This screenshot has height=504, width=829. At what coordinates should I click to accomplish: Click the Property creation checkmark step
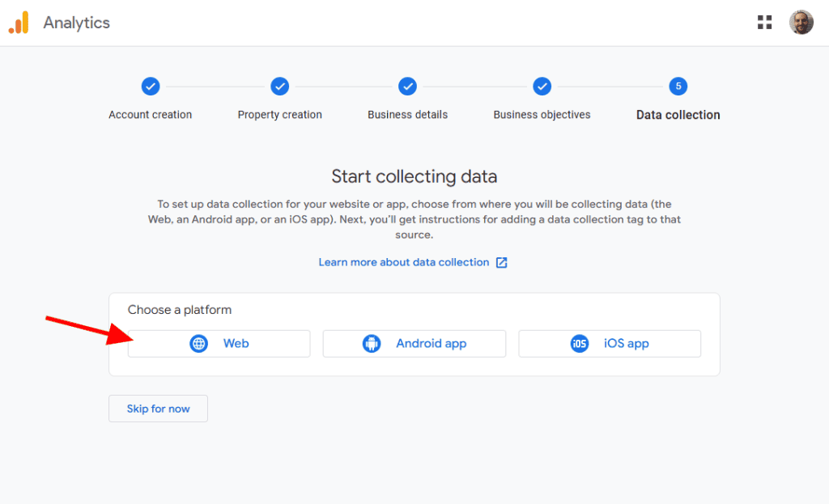click(x=279, y=87)
